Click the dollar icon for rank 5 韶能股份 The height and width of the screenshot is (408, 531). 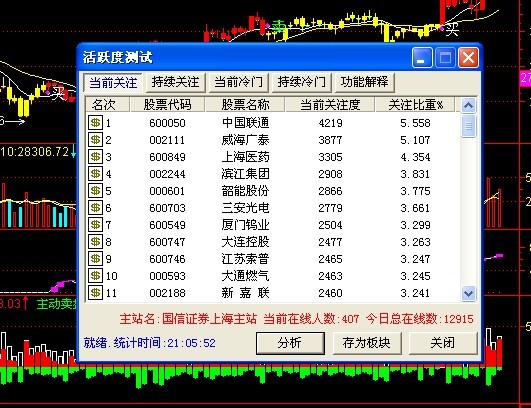coord(95,191)
